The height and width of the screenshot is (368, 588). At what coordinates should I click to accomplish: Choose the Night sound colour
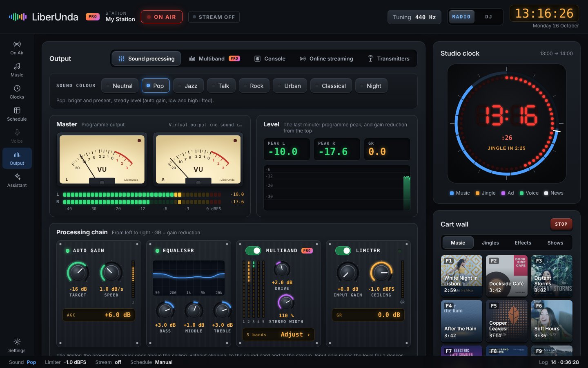[371, 86]
